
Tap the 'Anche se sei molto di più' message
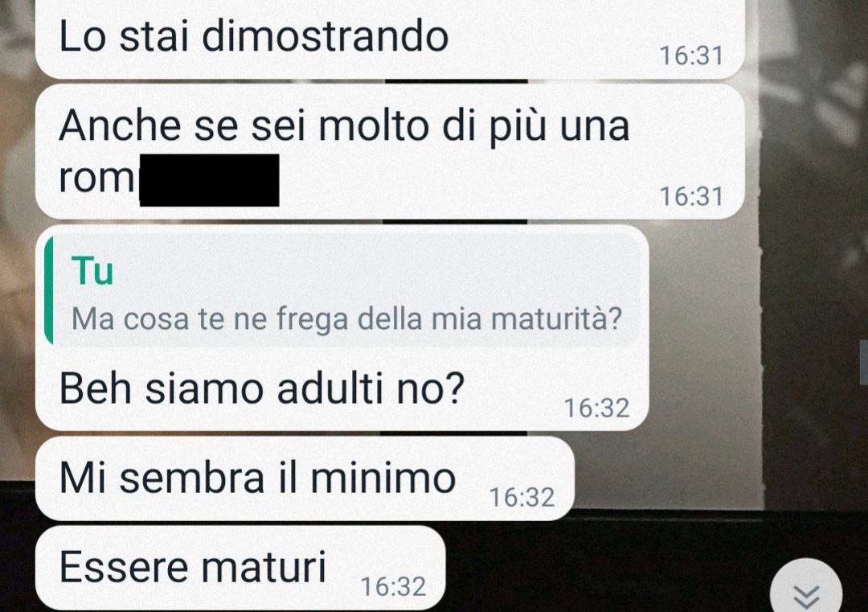pos(390,151)
